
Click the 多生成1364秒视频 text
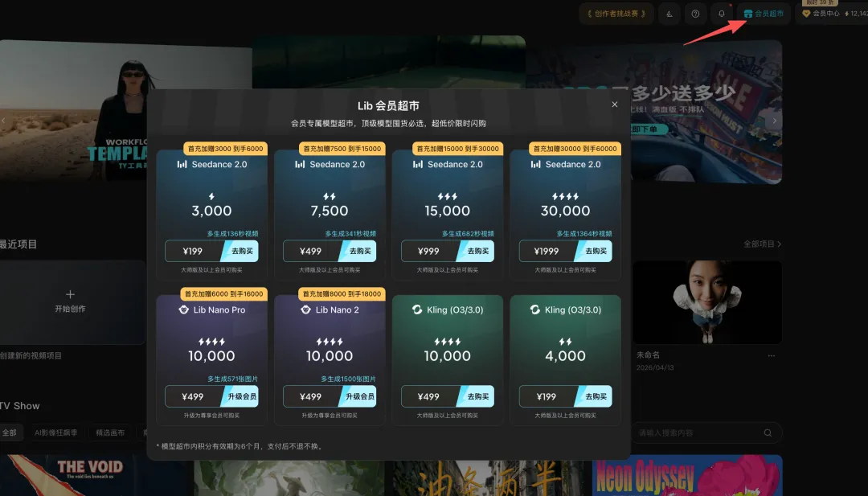coord(584,234)
